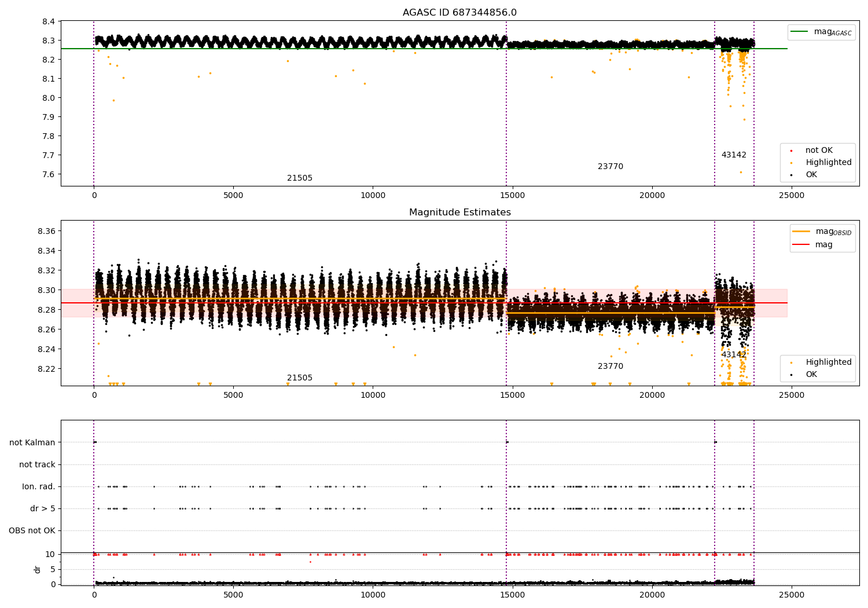This screenshot has width=868, height=608.
Task: Click the "8.1" y-axis tick of top plot
Action: pos(49,79)
